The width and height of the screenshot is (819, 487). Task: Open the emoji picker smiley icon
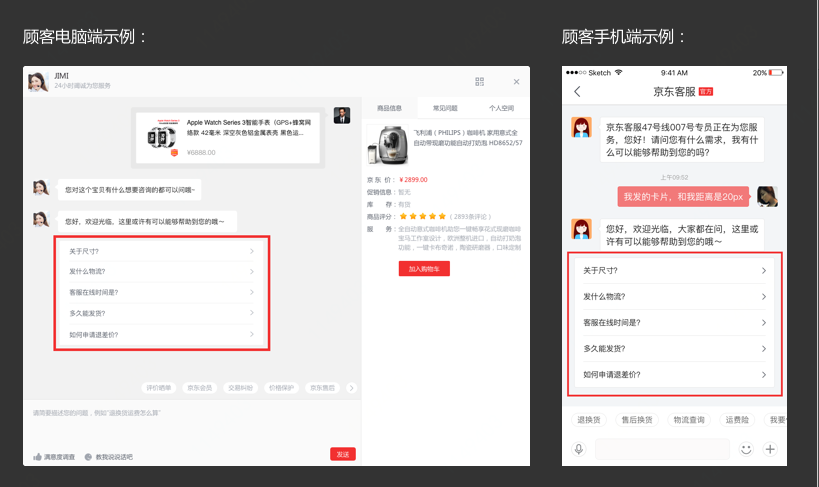tap(746, 449)
